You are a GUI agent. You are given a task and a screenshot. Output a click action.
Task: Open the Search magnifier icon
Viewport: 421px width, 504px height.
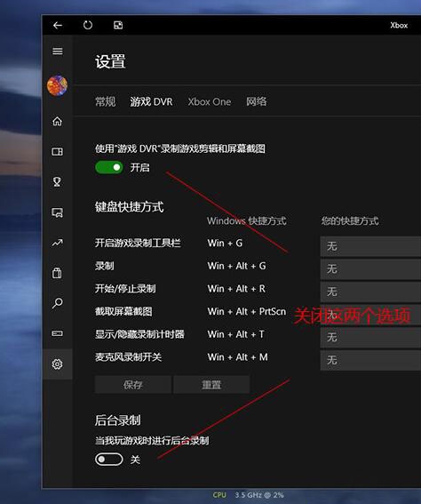(x=57, y=303)
